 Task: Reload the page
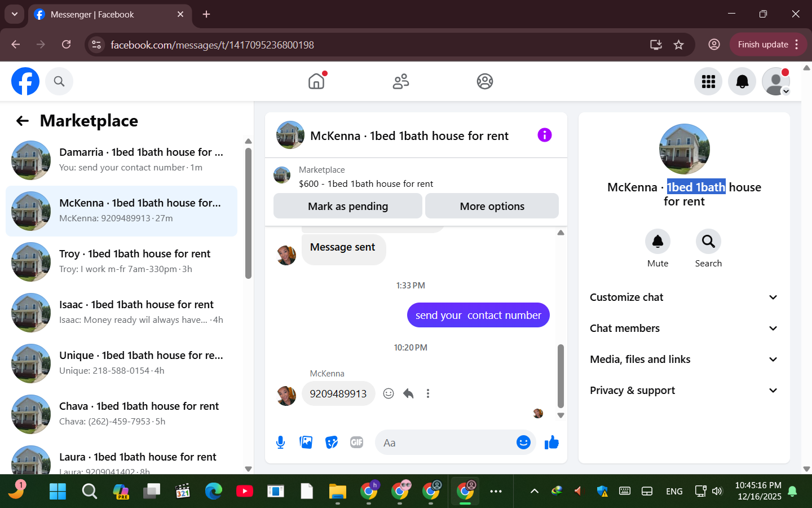point(66,45)
